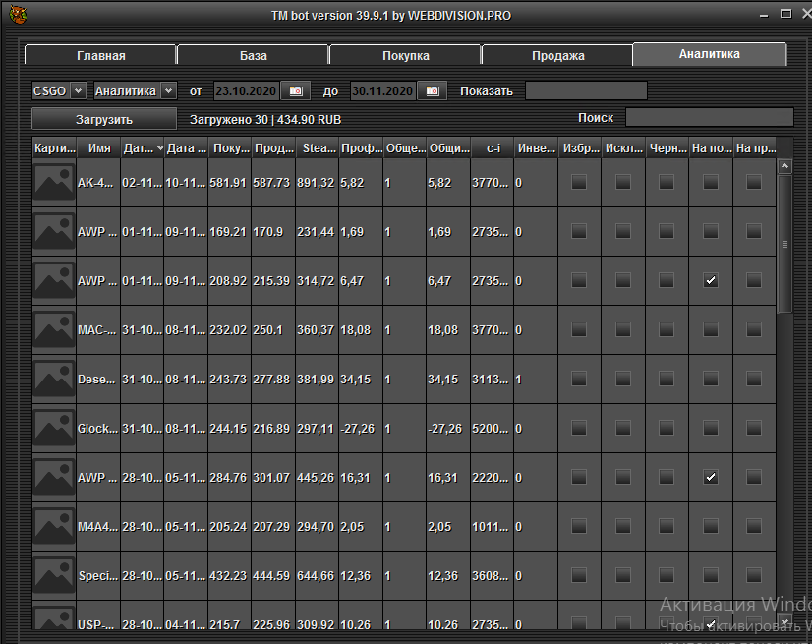Click the image placeholder in the AK-4 row

53,183
